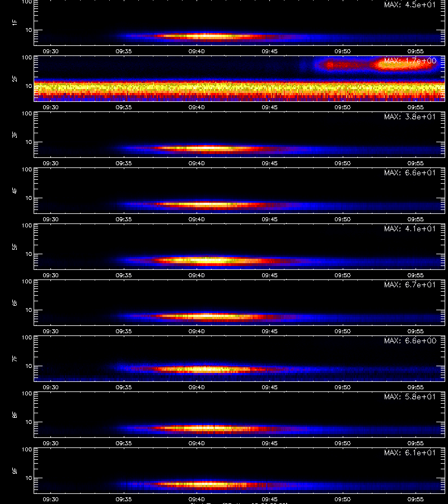Select the '9F' y-axis panel label

(x=15, y=470)
